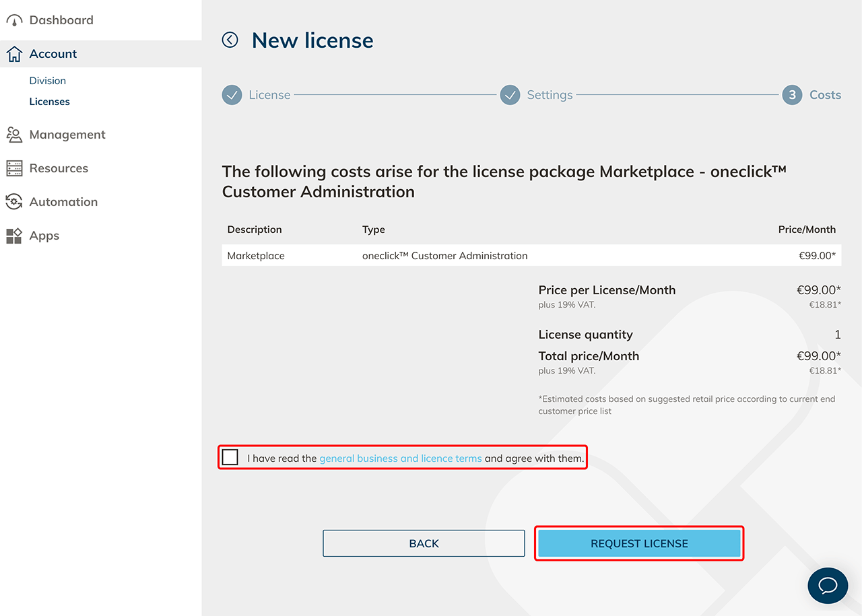
Task: Click the Resources server icon
Action: [x=14, y=168]
